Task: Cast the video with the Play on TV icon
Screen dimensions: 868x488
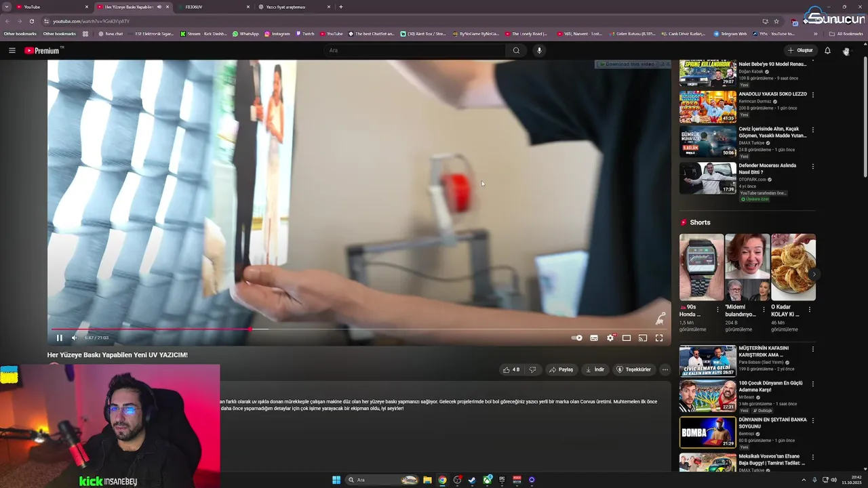Action: click(643, 338)
